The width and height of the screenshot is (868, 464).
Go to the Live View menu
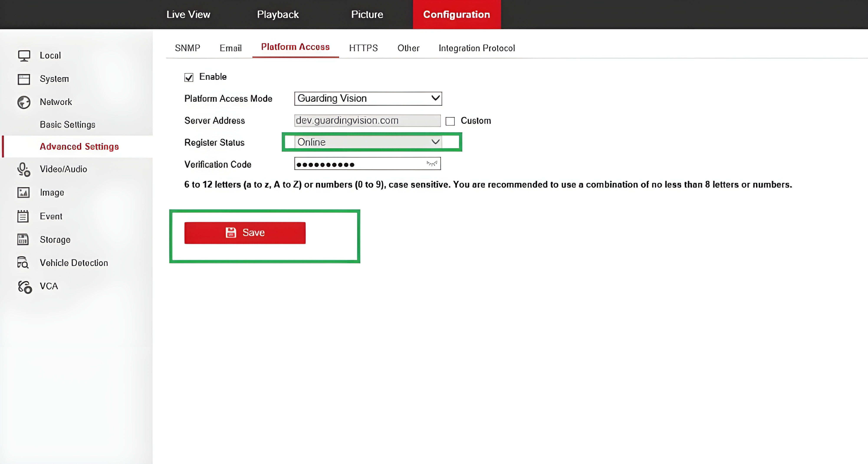188,15
